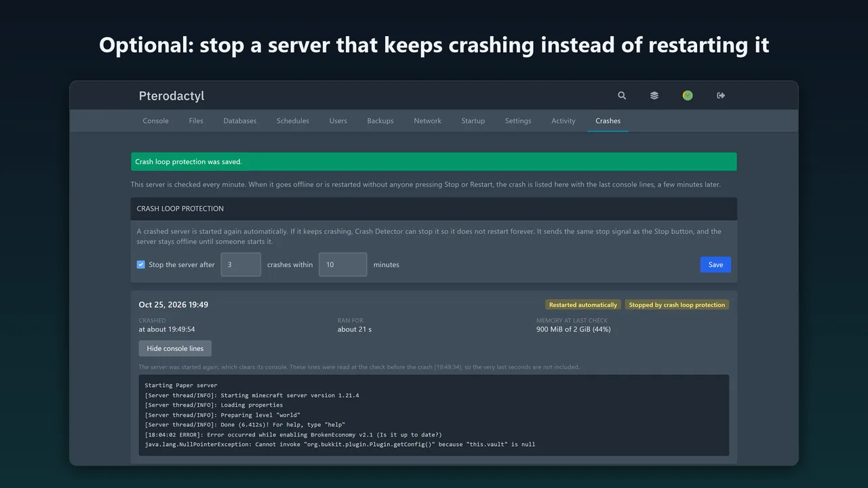Viewport: 868px width, 488px height.
Task: Click the server list layers icon
Action: pyautogui.click(x=654, y=96)
